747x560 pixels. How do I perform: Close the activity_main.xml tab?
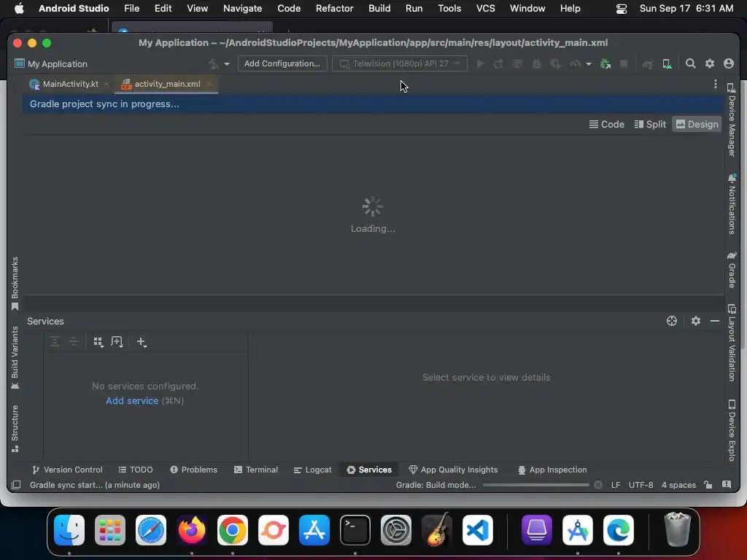pyautogui.click(x=209, y=84)
